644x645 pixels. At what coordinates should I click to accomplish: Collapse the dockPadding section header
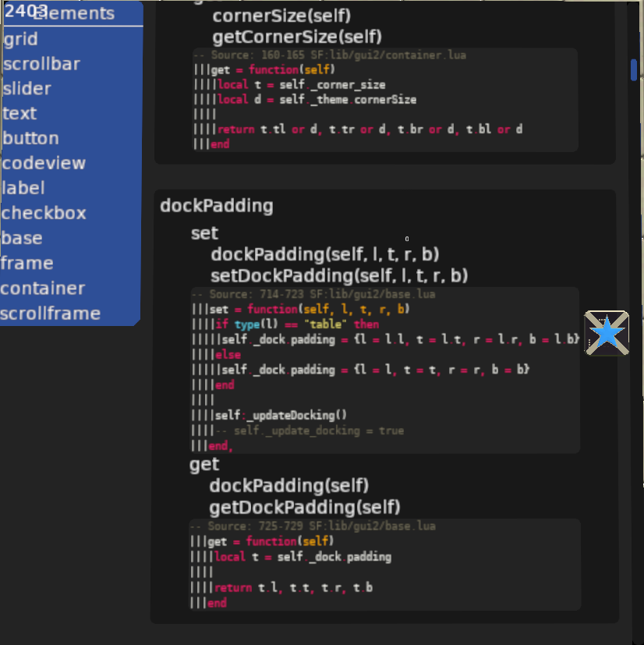[216, 206]
